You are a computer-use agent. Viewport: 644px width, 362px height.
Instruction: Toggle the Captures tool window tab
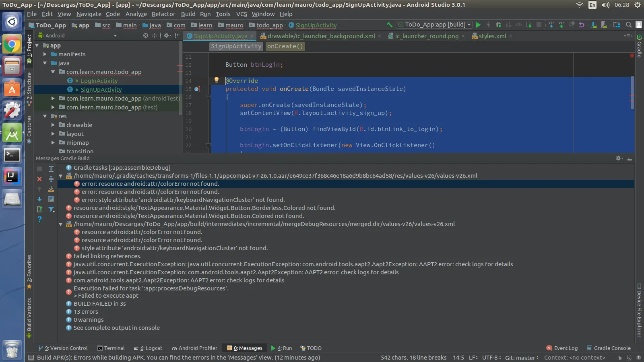(29, 129)
